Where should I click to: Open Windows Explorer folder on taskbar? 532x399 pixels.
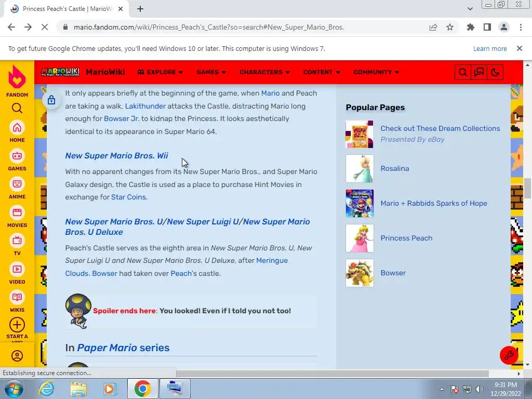(78, 389)
